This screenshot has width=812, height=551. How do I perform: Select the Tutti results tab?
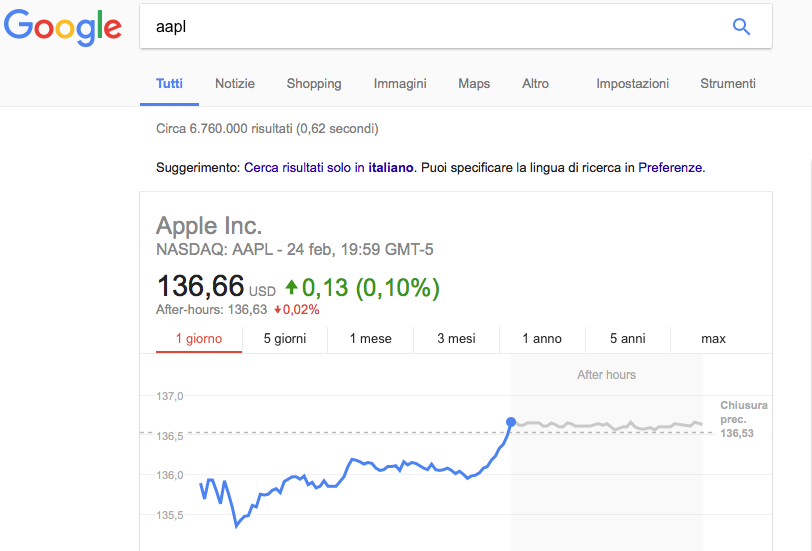169,84
